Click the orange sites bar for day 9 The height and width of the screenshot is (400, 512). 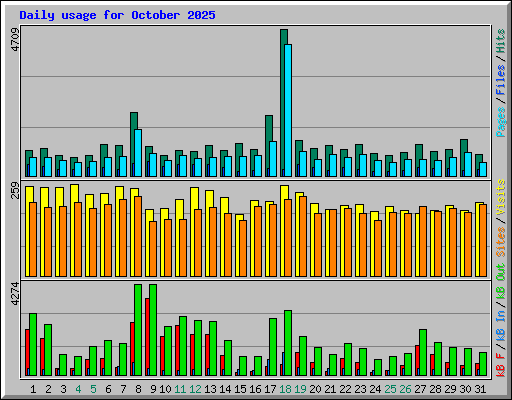pos(153,249)
